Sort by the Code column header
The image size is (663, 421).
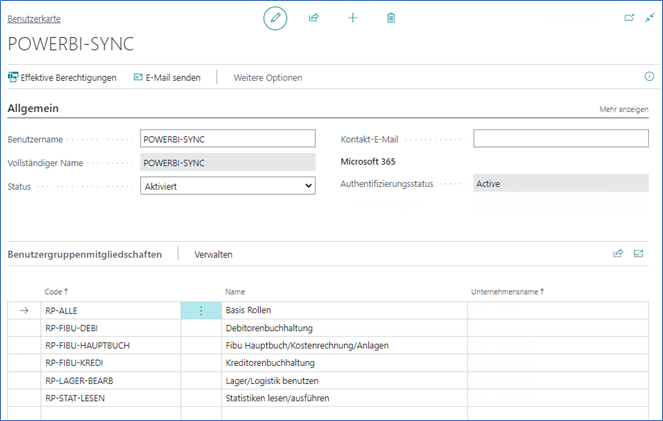click(55, 291)
